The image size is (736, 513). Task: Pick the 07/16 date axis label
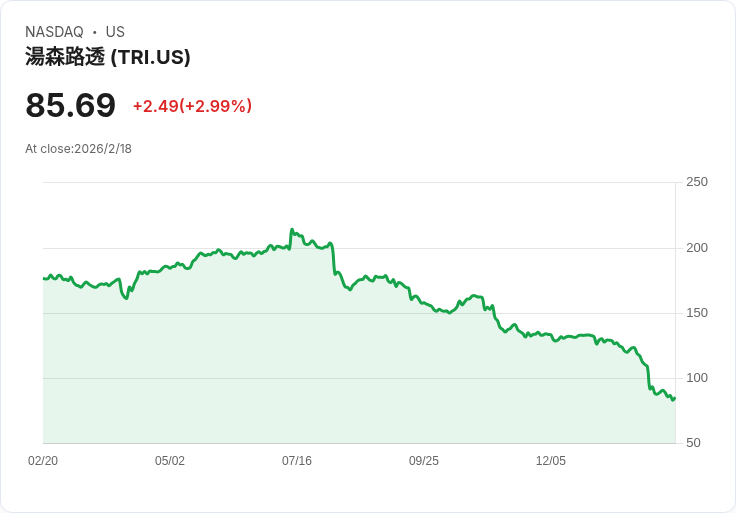pos(297,461)
